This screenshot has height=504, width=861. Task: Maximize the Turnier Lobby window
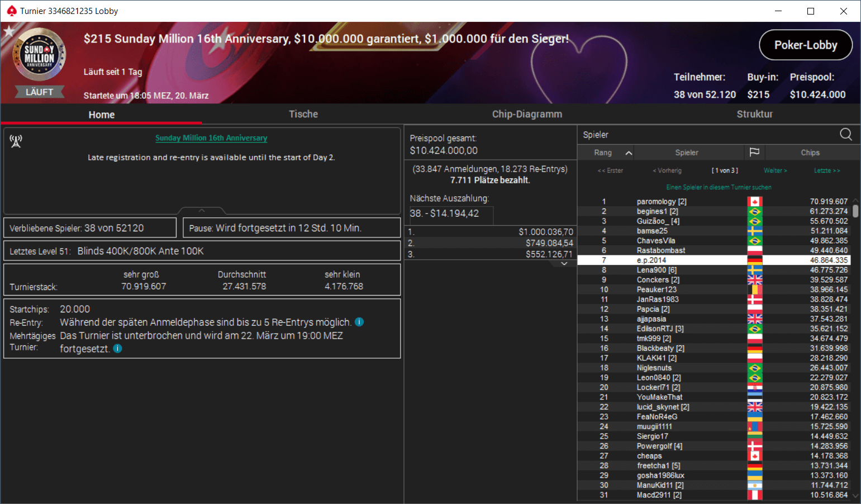coord(811,11)
